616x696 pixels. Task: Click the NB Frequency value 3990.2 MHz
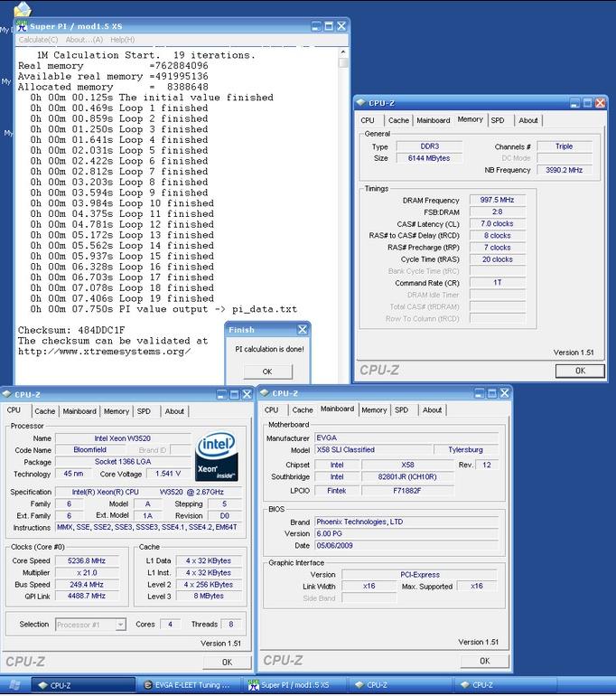tap(565, 170)
